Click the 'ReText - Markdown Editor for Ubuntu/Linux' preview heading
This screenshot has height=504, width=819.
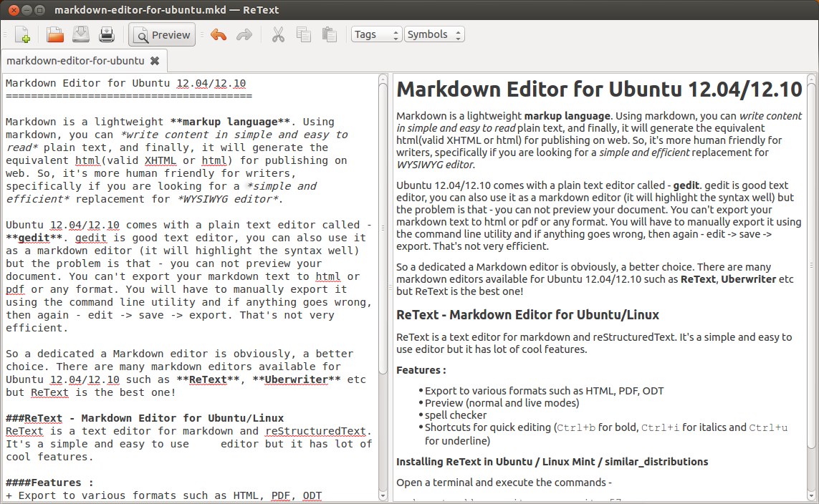[x=527, y=314]
